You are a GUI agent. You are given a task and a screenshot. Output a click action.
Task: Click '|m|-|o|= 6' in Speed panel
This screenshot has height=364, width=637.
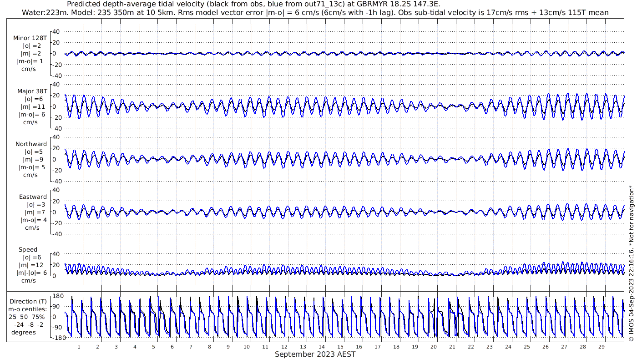(x=32, y=273)
